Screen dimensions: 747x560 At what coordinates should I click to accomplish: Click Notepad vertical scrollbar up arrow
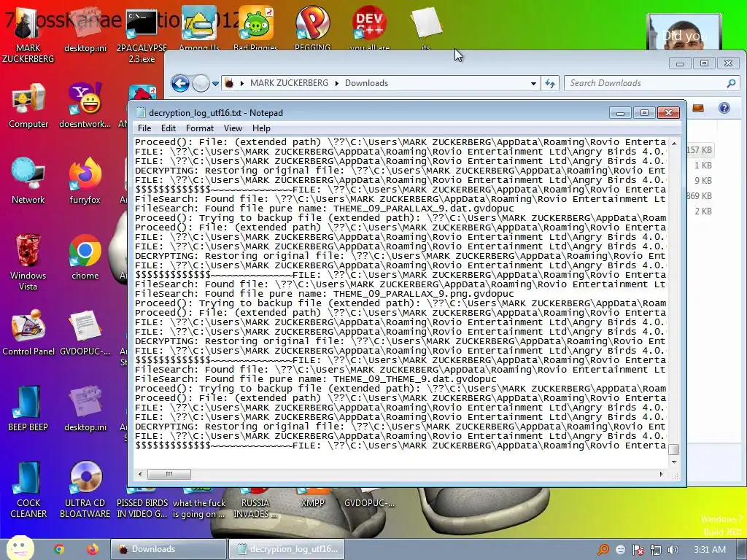673,144
